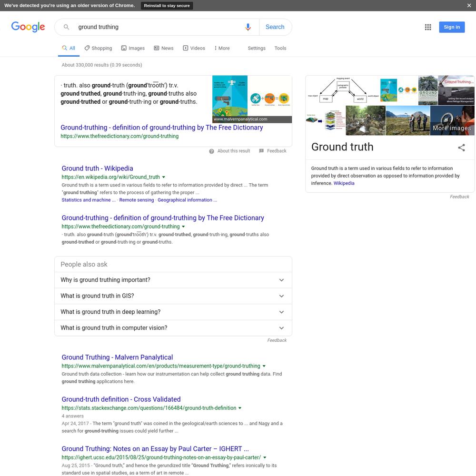Select the All results tab
476x476 pixels.
click(69, 48)
